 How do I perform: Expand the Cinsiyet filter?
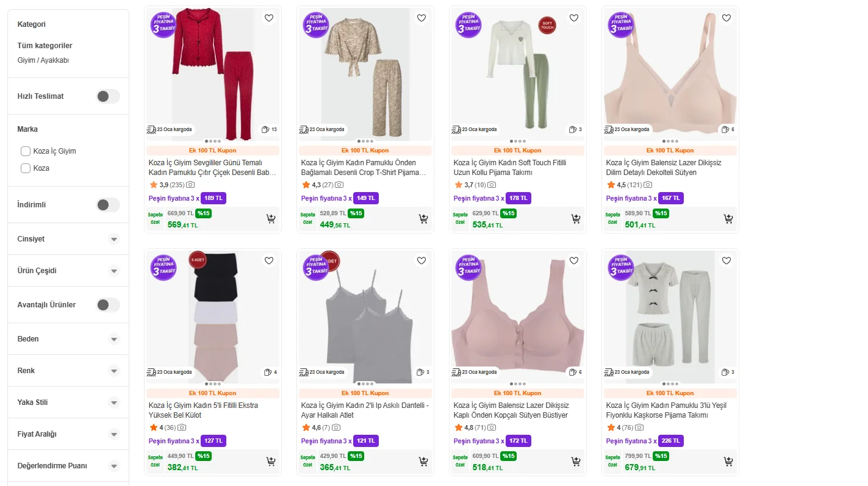coord(114,239)
